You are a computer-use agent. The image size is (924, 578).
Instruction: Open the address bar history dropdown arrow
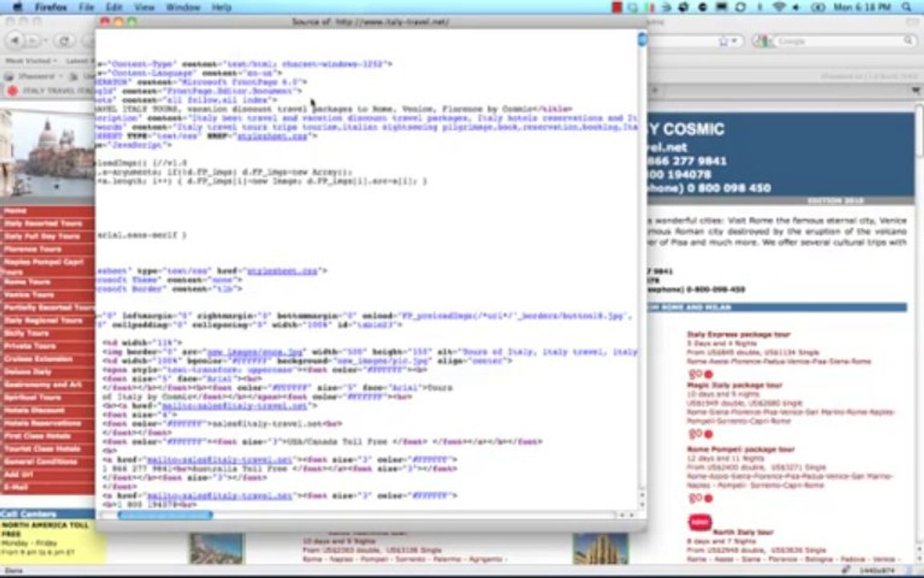tap(734, 41)
